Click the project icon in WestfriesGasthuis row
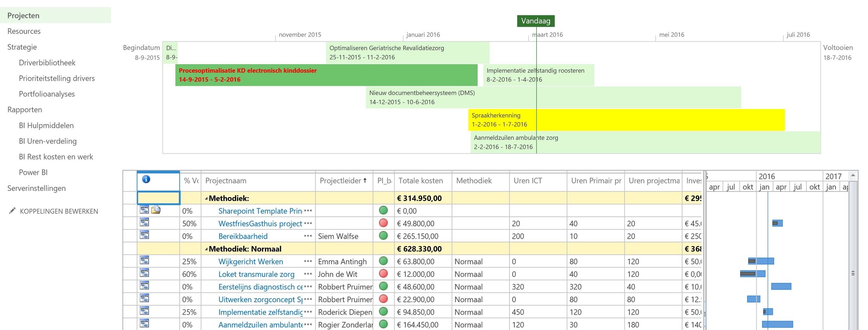 tap(144, 222)
